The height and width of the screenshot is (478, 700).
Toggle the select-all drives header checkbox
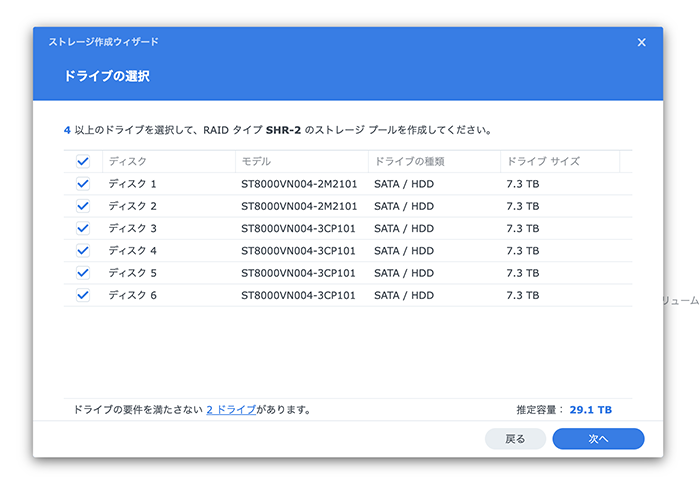83,161
